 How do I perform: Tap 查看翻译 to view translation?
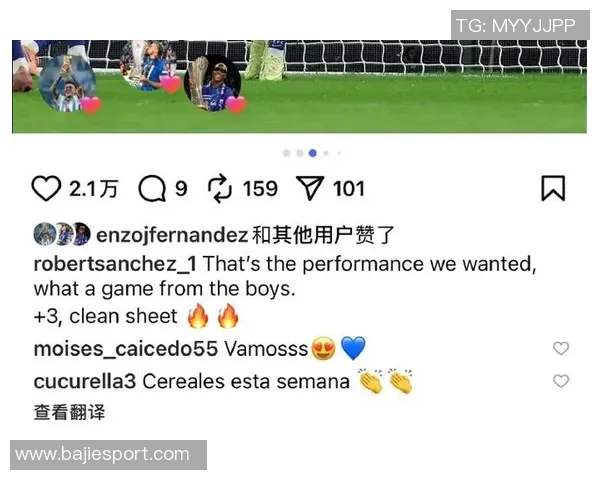point(69,413)
